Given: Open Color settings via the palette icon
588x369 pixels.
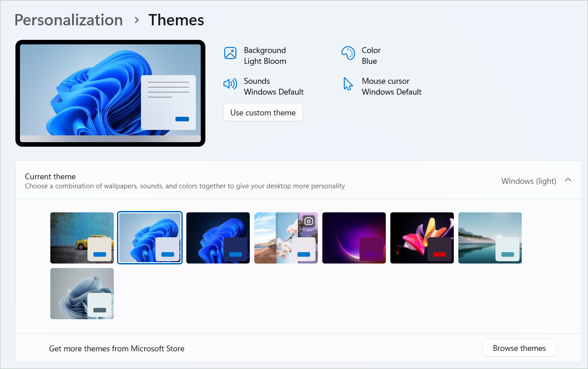Looking at the screenshot, I should (x=348, y=53).
